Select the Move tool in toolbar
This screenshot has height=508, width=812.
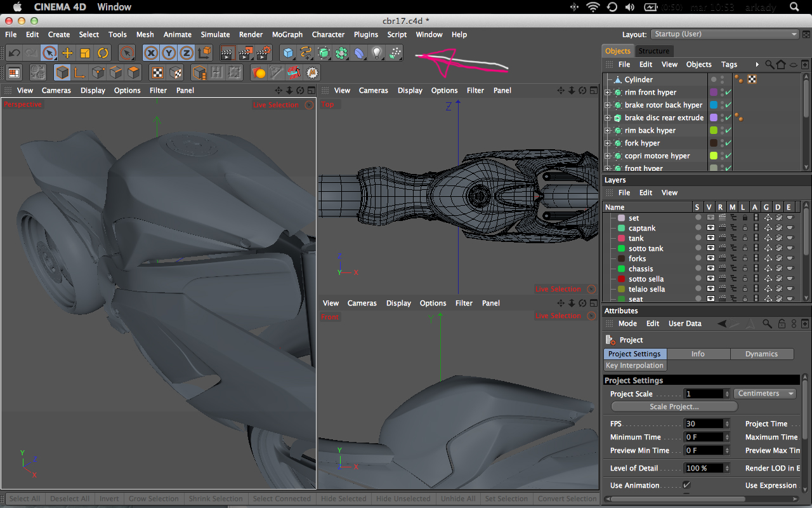coord(67,53)
